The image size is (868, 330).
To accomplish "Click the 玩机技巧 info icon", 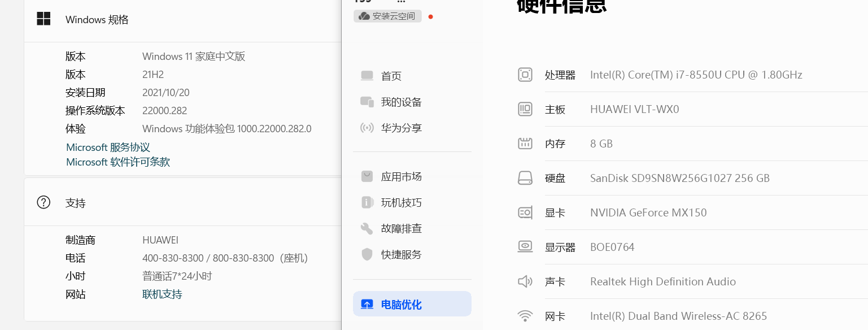I will (367, 202).
